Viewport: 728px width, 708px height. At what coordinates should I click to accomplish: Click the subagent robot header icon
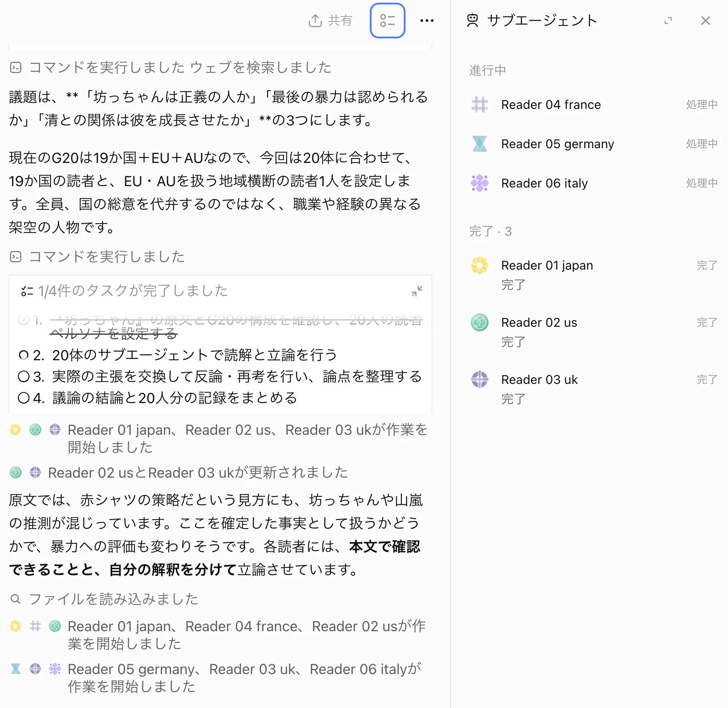473,21
